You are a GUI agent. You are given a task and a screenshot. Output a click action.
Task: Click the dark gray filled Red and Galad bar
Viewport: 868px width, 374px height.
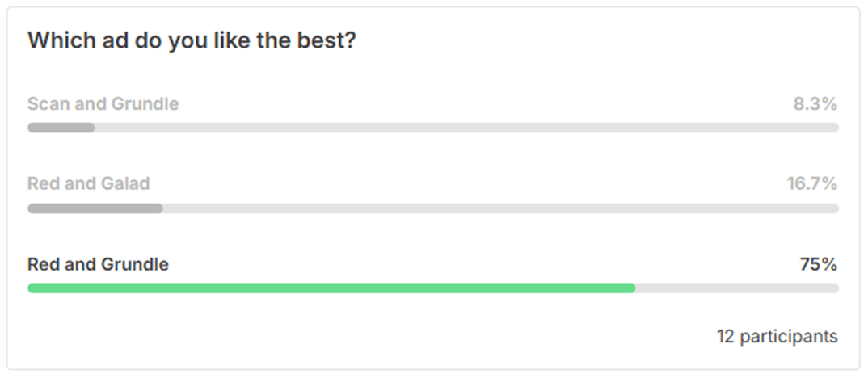click(x=95, y=208)
